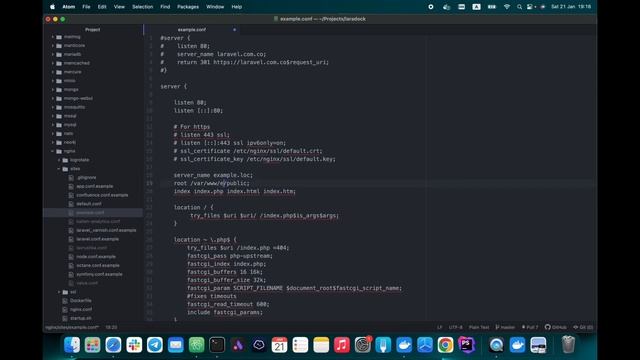640x360 pixels.
Task: Click the screen recording indicator in menu bar
Action: (431, 7)
